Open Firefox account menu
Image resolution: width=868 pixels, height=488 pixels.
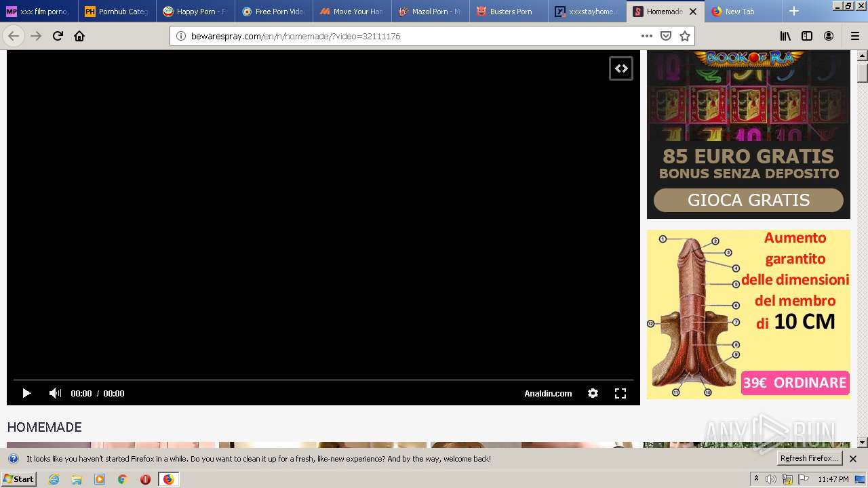click(x=829, y=36)
